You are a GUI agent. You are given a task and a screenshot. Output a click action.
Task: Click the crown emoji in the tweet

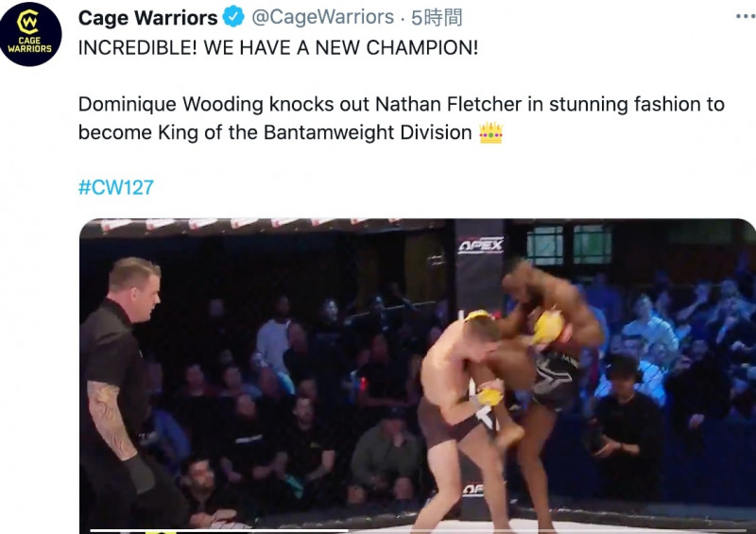coord(490,132)
